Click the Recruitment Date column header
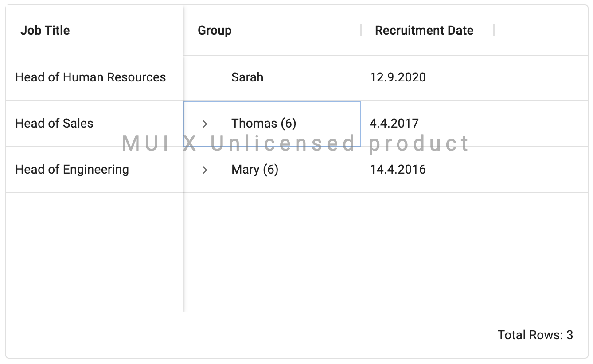This screenshot has height=364, width=593. 424,30
